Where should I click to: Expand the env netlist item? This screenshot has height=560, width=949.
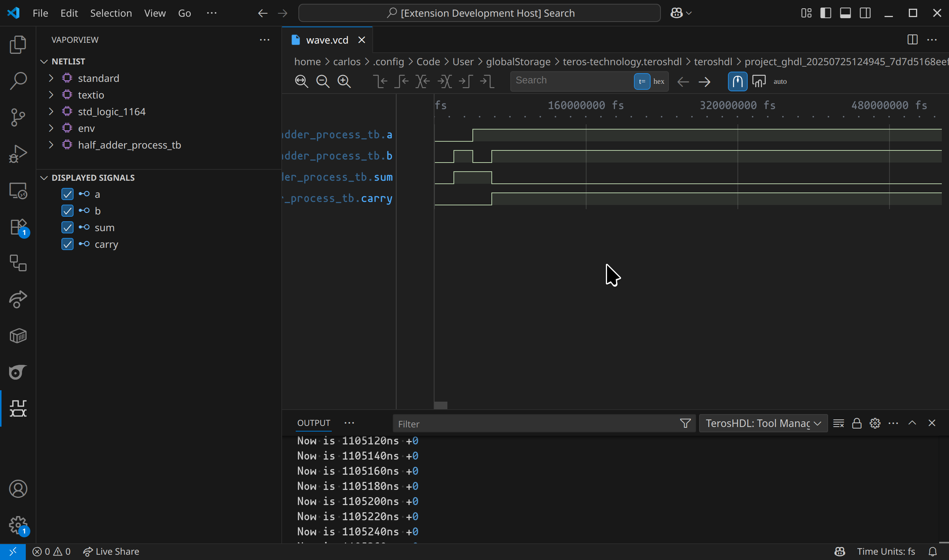[51, 128]
